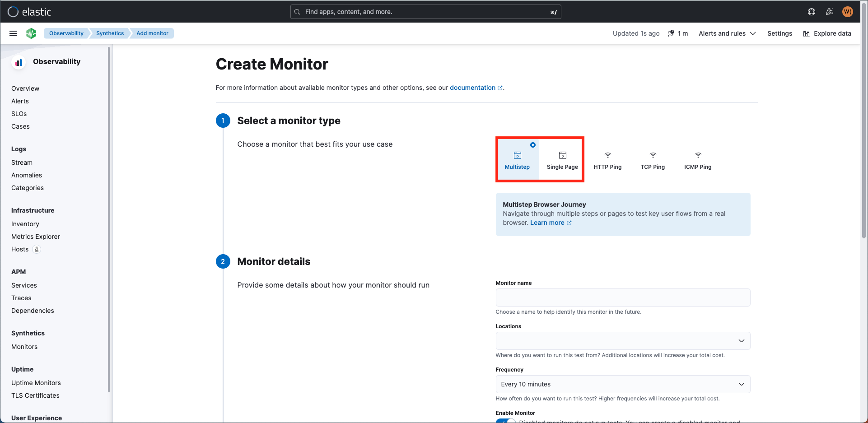Choose the HTTP Ping monitor type

pyautogui.click(x=607, y=160)
